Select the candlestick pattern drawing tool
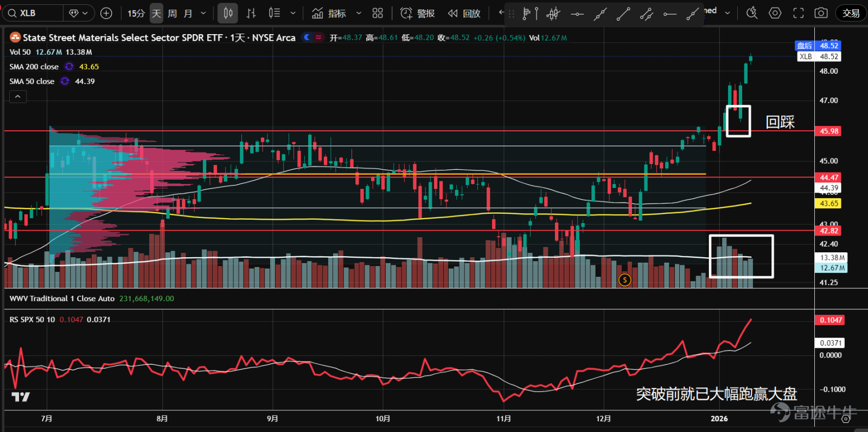 (553, 14)
